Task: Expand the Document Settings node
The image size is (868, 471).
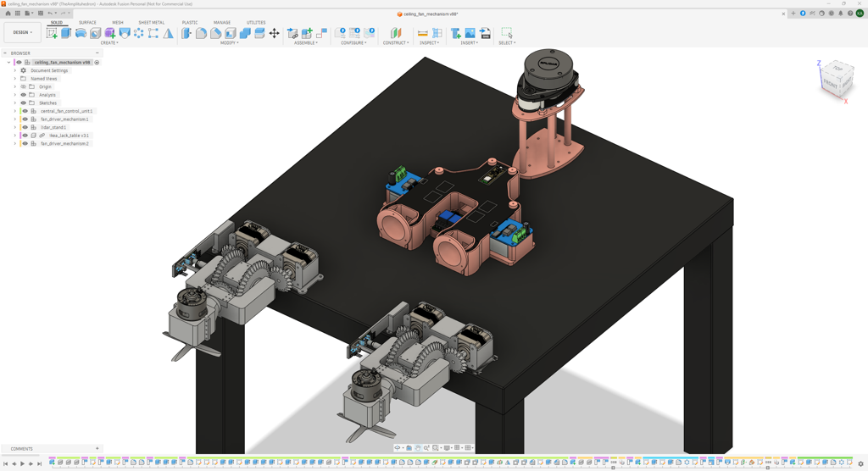Action: tap(15, 70)
